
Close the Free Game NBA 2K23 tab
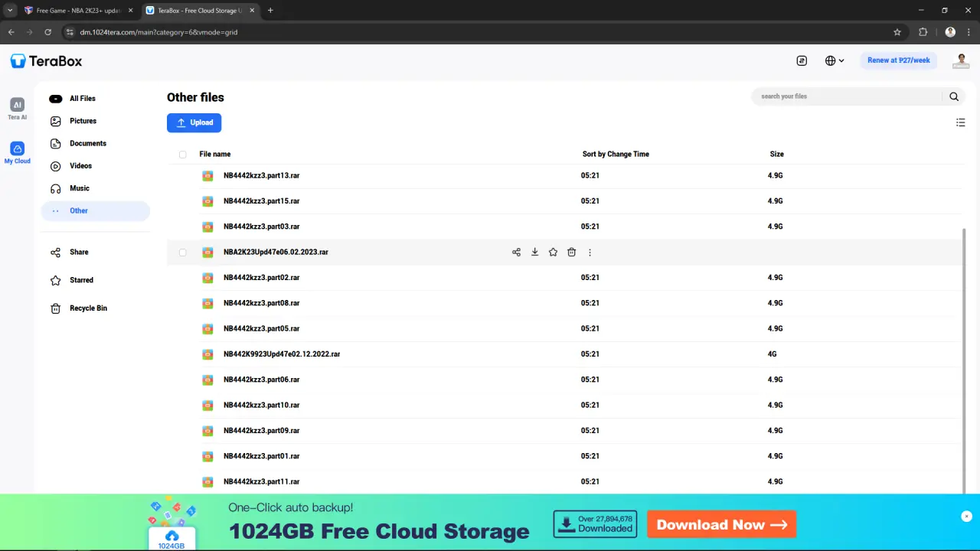[x=130, y=10]
